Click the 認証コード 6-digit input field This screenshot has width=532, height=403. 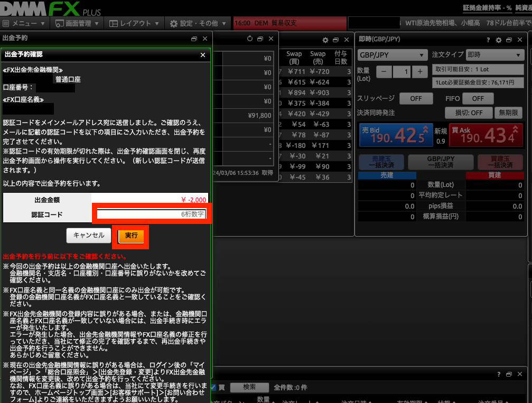[151, 214]
